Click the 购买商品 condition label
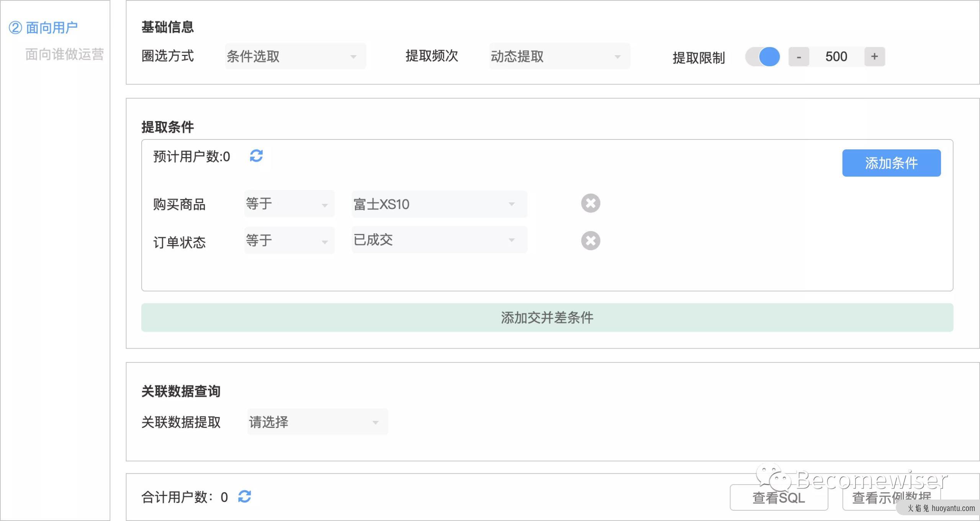 (180, 204)
